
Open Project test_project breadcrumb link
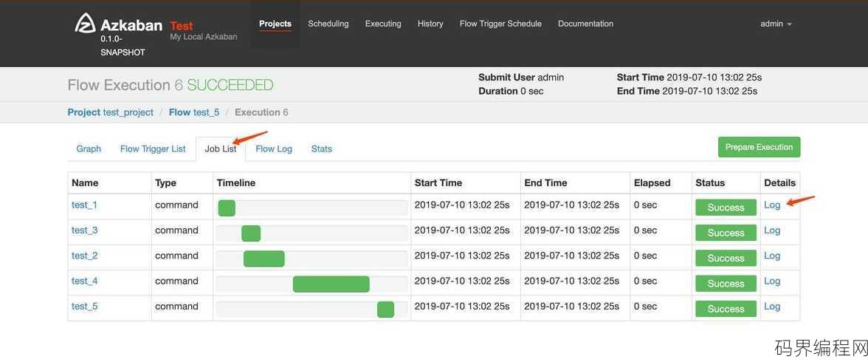[x=110, y=112]
